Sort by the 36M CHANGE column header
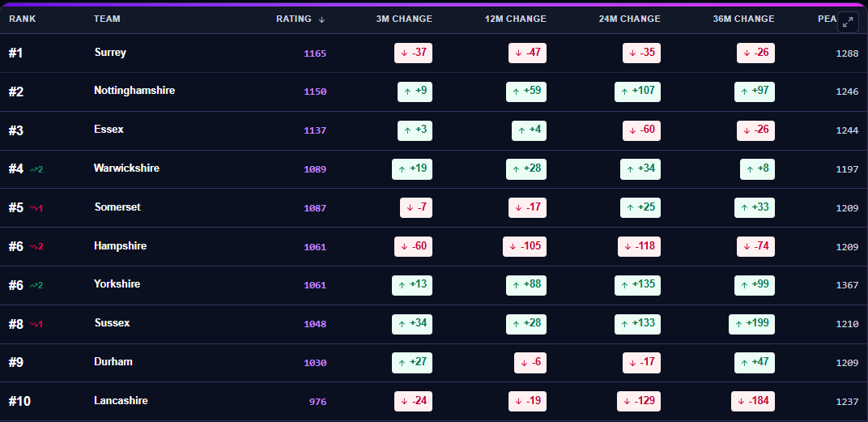Viewport: 868px width, 422px height. pyautogui.click(x=743, y=19)
